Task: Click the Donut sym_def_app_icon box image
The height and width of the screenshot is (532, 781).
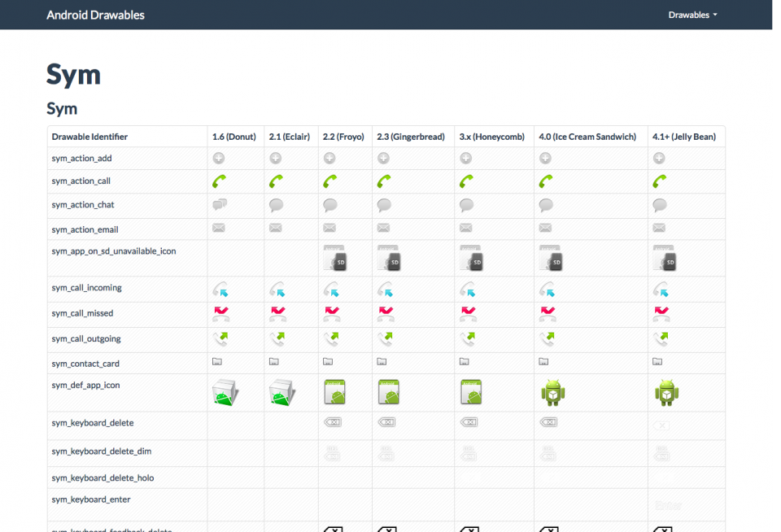Action: tap(225, 393)
